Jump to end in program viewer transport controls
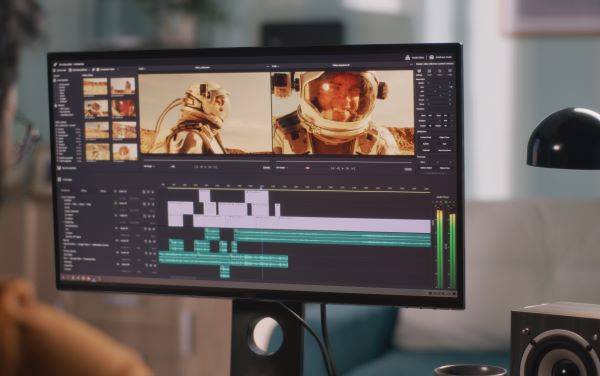Image resolution: width=600 pixels, height=376 pixels. 353,168
